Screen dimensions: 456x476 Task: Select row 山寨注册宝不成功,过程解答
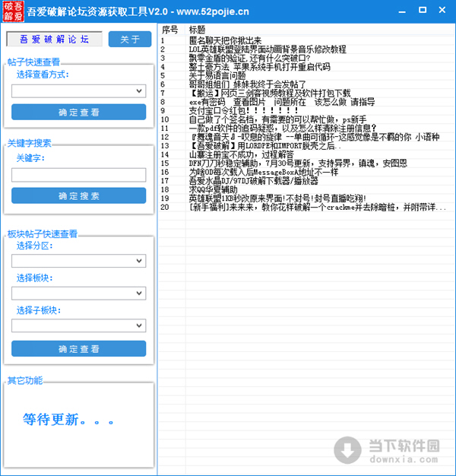pyautogui.click(x=306, y=155)
